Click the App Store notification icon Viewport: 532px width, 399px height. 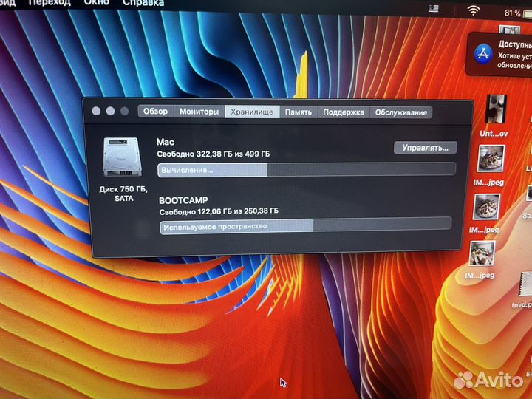pos(483,54)
